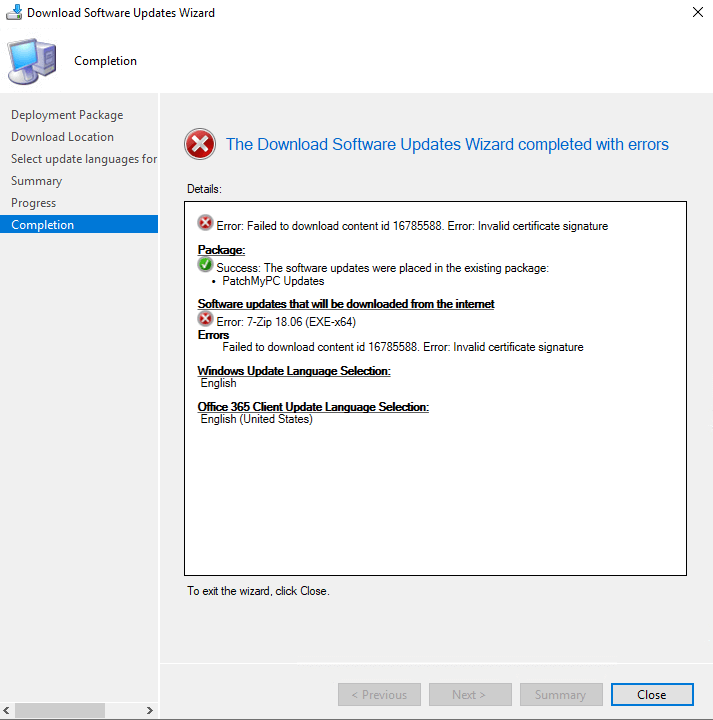The image size is (713, 720).
Task: Select the Download Location step
Action: (62, 137)
